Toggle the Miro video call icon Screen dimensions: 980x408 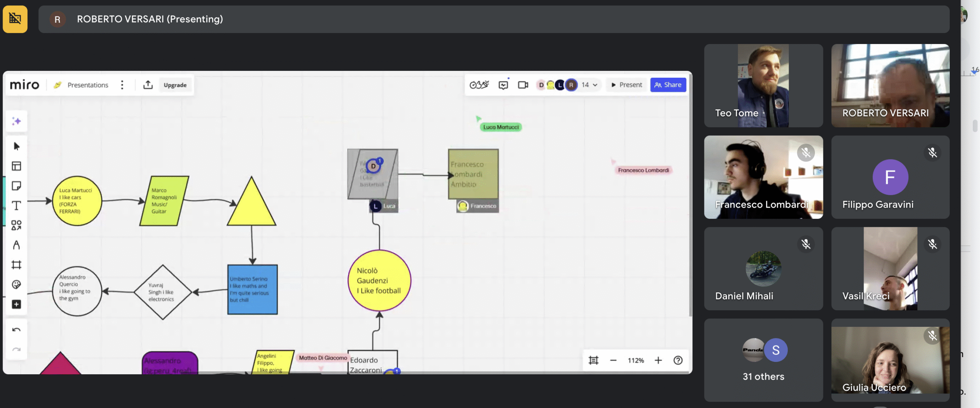tap(523, 85)
